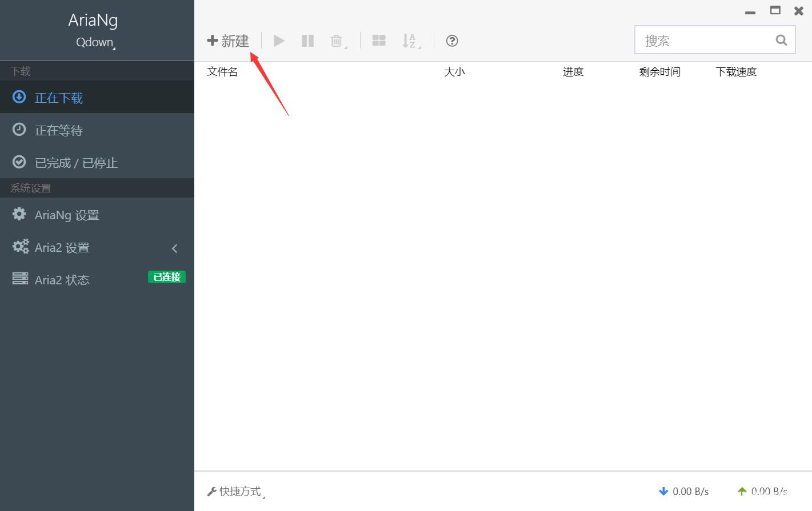The image size is (812, 511).
Task: Click the magnifier search icon
Action: click(781, 40)
